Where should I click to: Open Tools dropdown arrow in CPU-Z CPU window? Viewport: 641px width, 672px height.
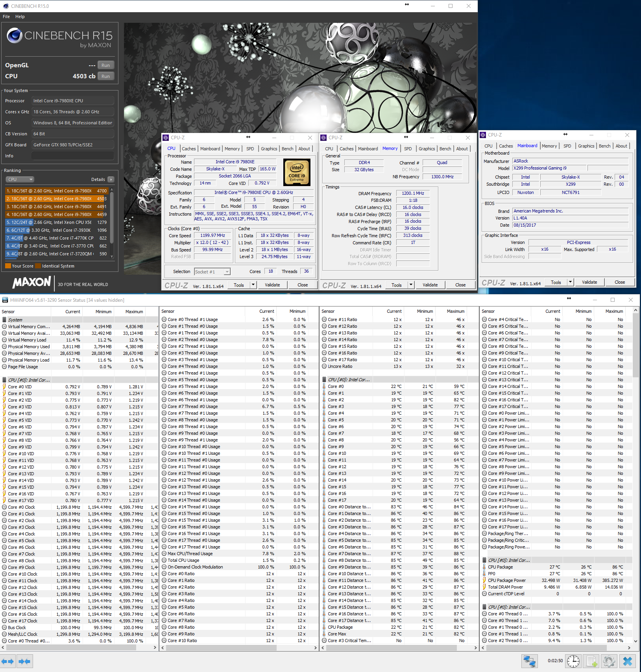[x=253, y=285]
